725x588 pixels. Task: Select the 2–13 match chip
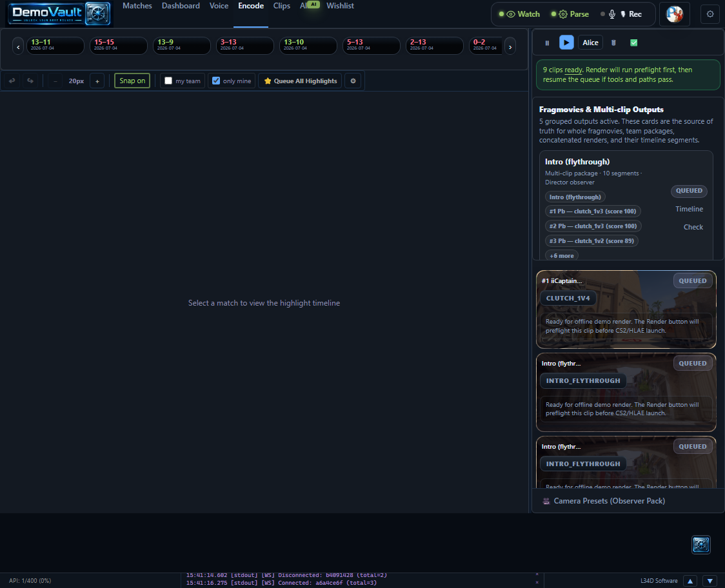pyautogui.click(x=435, y=46)
